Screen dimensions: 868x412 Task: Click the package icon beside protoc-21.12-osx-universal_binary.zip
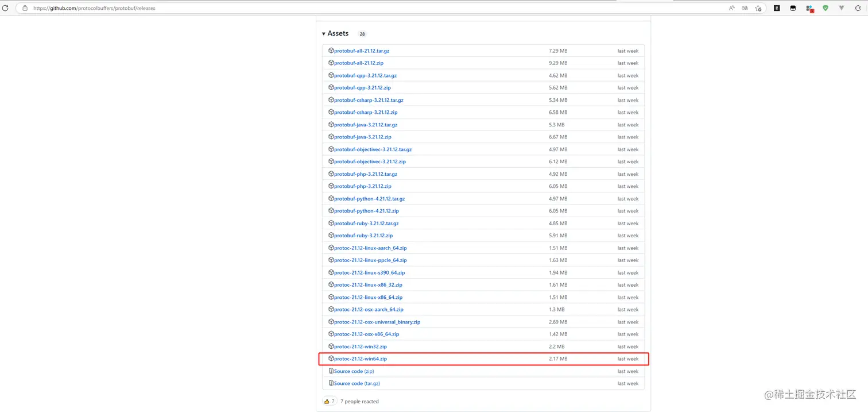click(331, 322)
